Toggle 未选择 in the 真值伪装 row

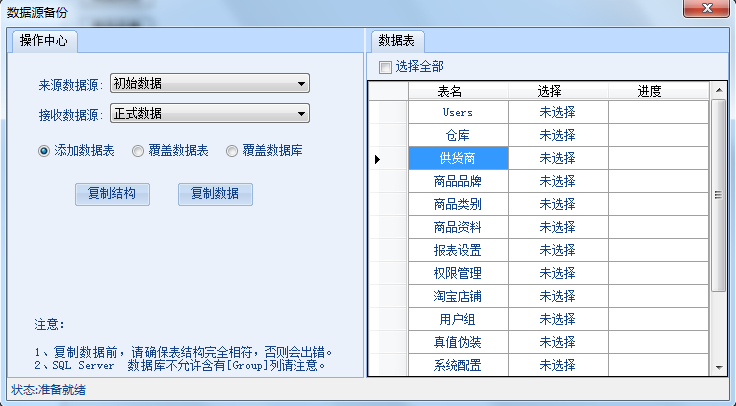tap(558, 342)
